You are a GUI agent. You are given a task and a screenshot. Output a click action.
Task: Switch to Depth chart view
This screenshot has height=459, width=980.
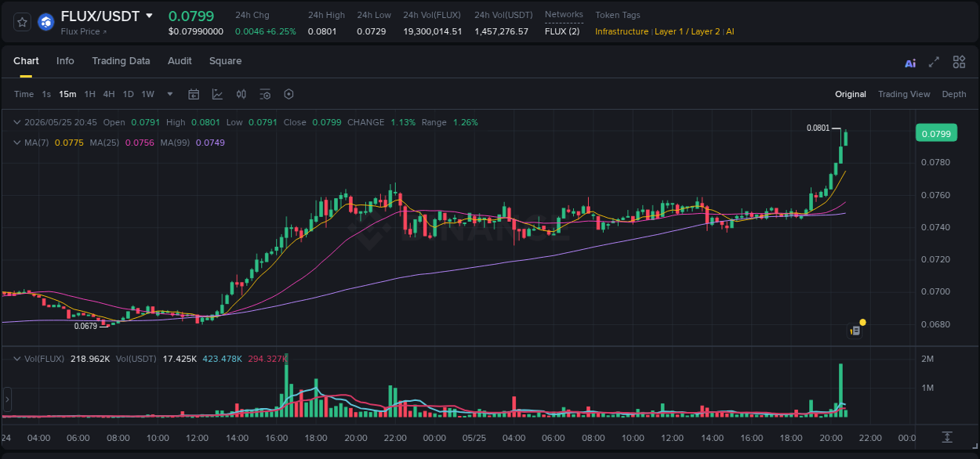[x=954, y=94]
